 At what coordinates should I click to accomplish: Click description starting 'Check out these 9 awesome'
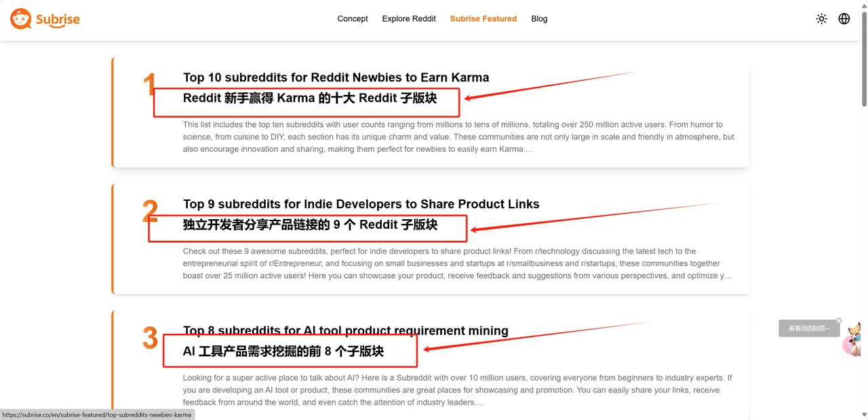(x=458, y=263)
